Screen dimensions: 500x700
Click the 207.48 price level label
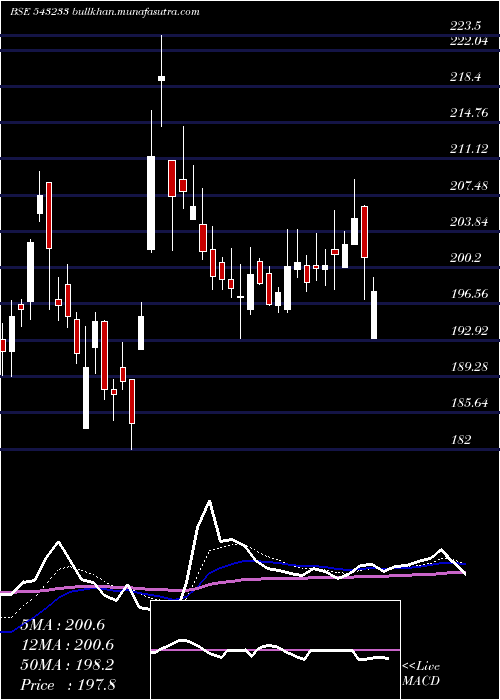coord(469,186)
